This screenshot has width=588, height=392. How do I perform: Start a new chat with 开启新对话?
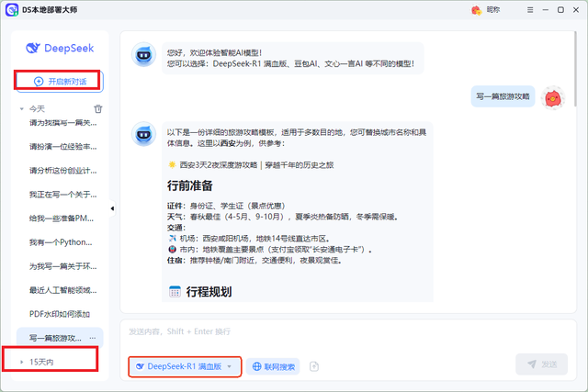[60, 82]
